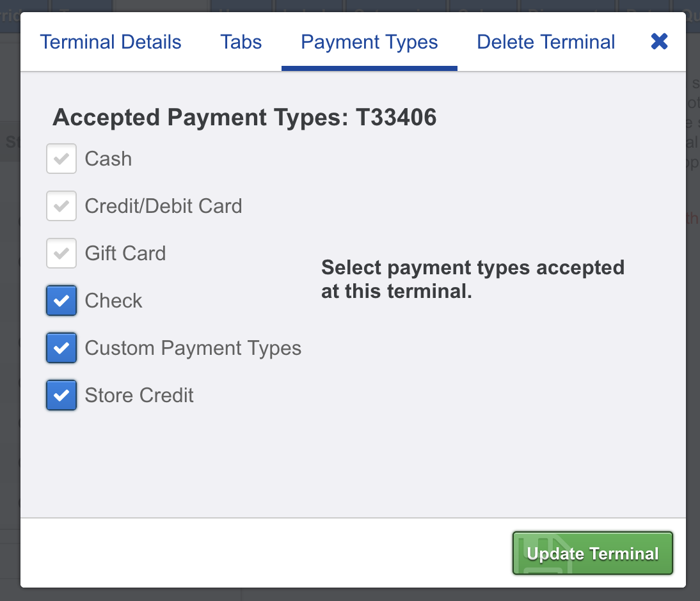The image size is (700, 601).
Task: Click the 'Accepted Payment Types: T33406' heading
Action: [x=244, y=118]
